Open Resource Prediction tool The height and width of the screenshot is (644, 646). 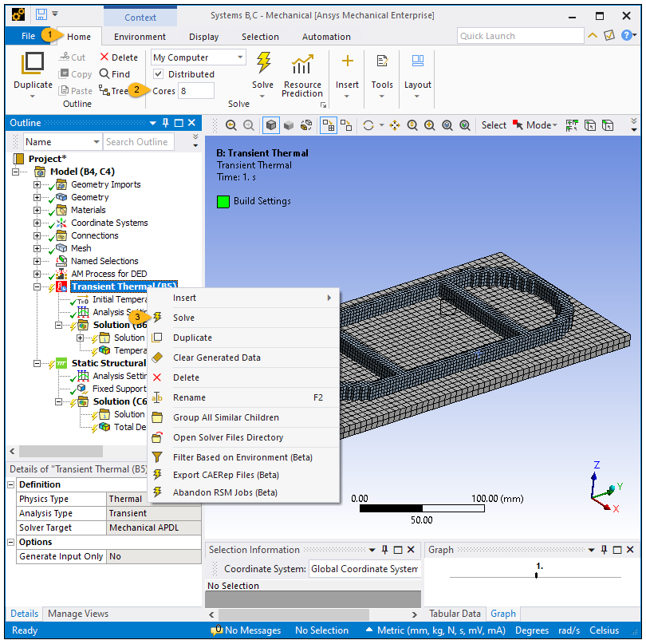coord(302,76)
